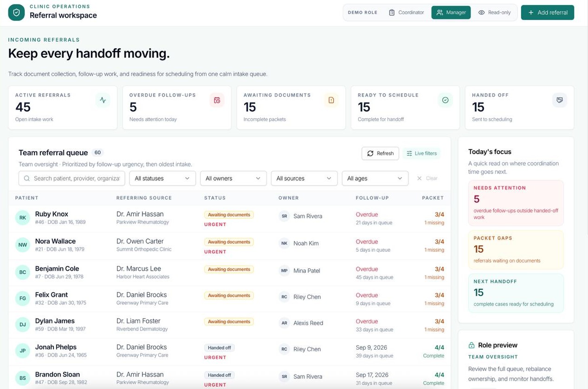Click the X icon next to Clear

pos(420,179)
